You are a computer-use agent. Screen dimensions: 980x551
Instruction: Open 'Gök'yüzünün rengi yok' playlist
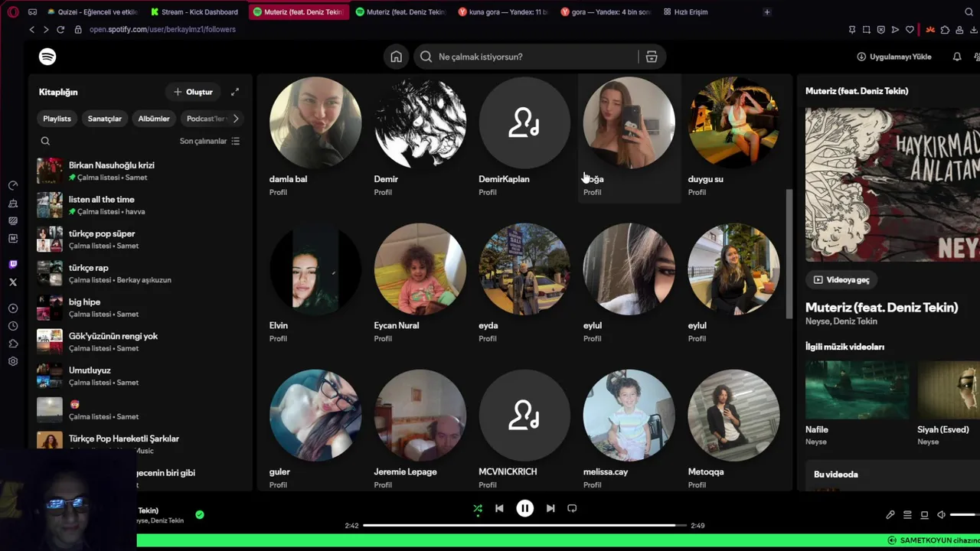(x=140, y=341)
